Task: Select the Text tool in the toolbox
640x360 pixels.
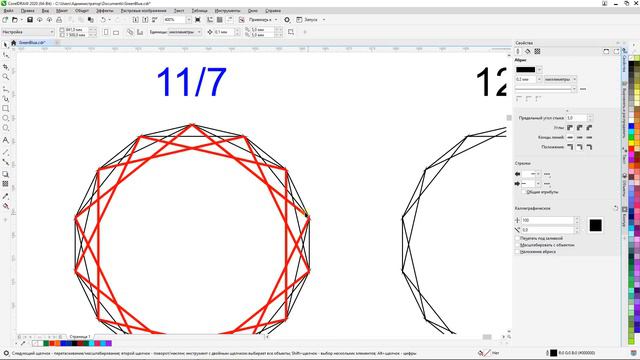Action: click(x=5, y=140)
